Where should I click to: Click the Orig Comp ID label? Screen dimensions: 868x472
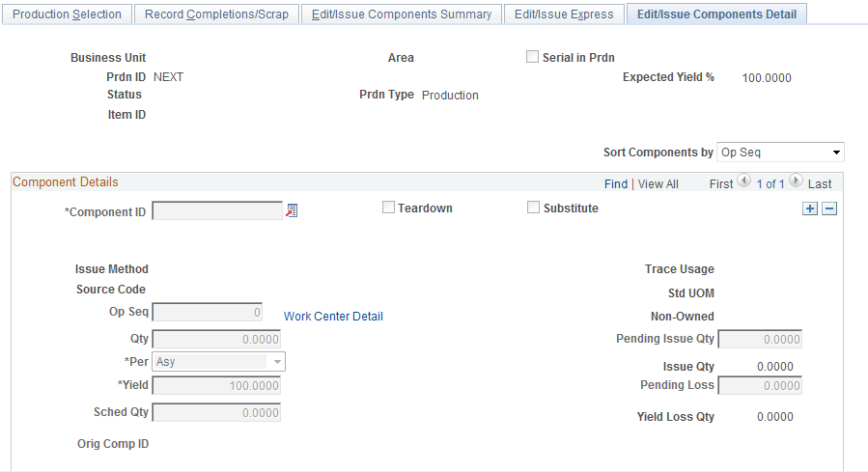click(x=113, y=444)
